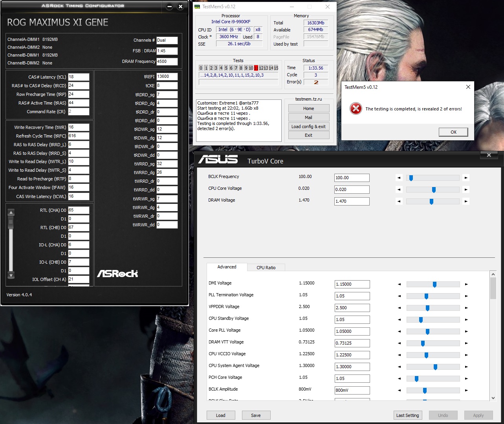Close the TestMem5 error dialog with X

pyautogui.click(x=468, y=87)
